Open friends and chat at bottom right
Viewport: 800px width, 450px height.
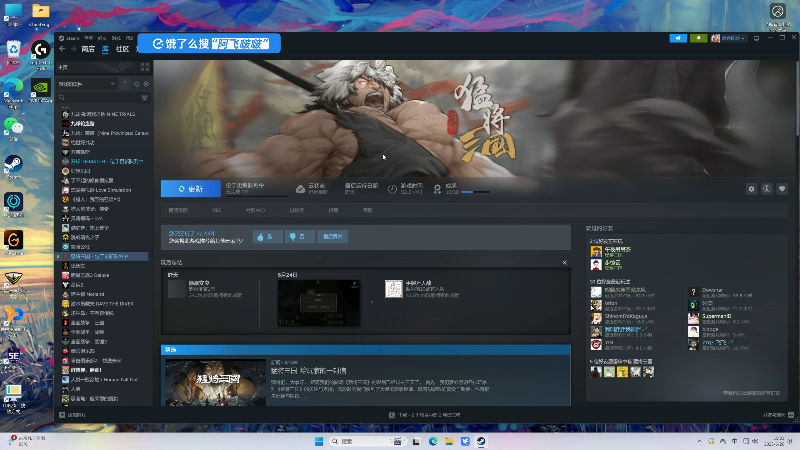[779, 415]
